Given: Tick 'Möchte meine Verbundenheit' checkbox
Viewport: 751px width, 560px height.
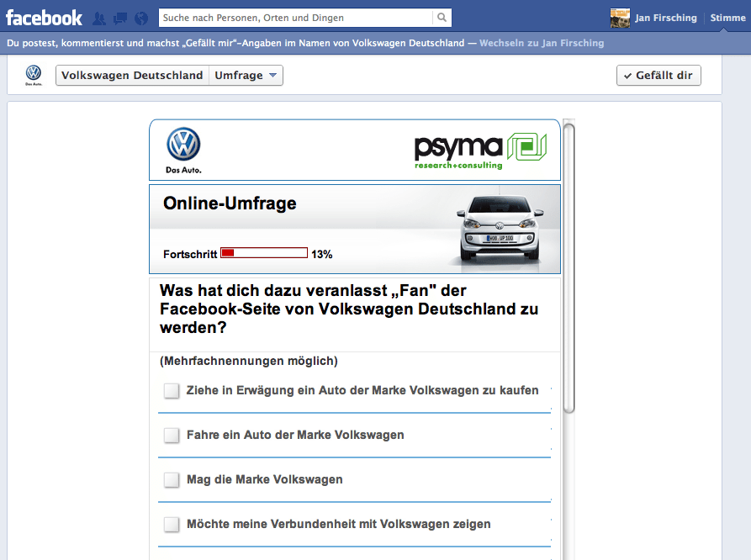Looking at the screenshot, I should (x=171, y=525).
